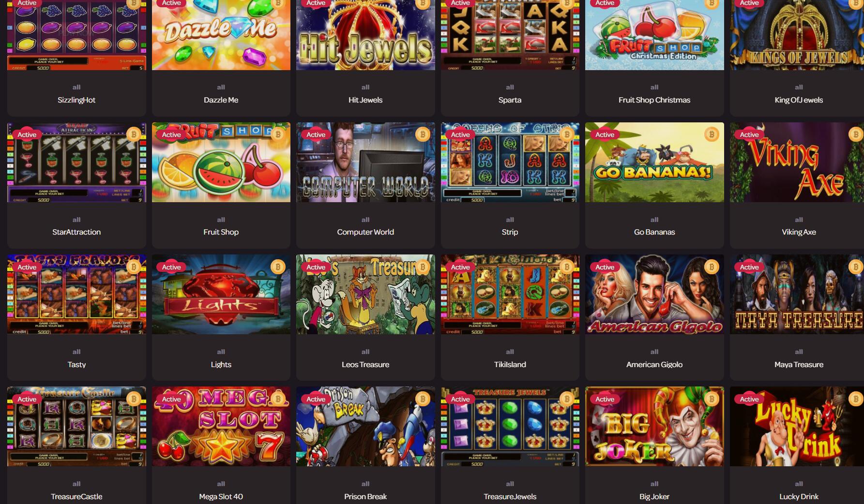Viewport: 864px width, 504px height.
Task: Click the Dazzle Me title link
Action: pyautogui.click(x=221, y=100)
